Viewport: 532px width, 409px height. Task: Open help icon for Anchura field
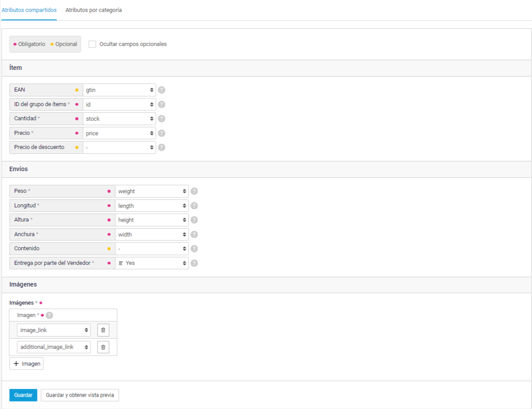[194, 234]
